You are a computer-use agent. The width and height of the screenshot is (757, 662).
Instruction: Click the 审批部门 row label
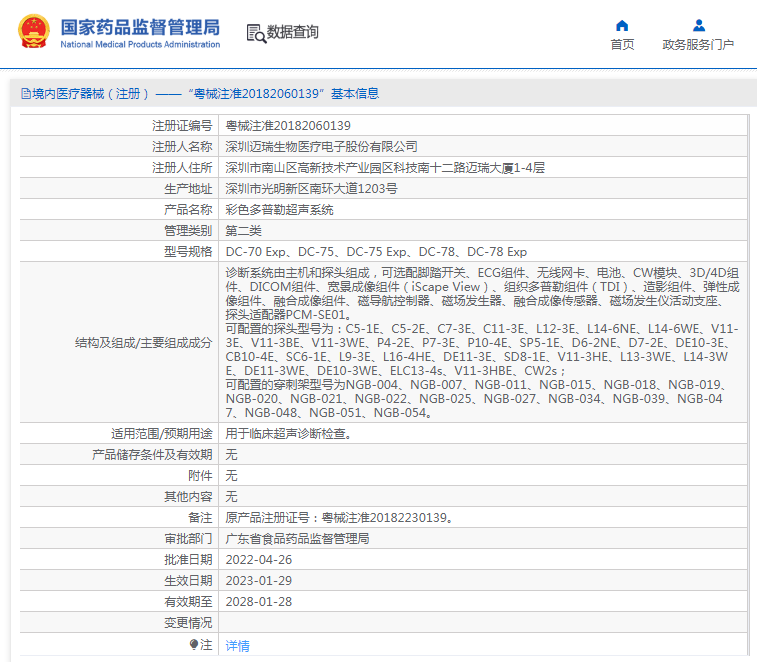pos(188,538)
